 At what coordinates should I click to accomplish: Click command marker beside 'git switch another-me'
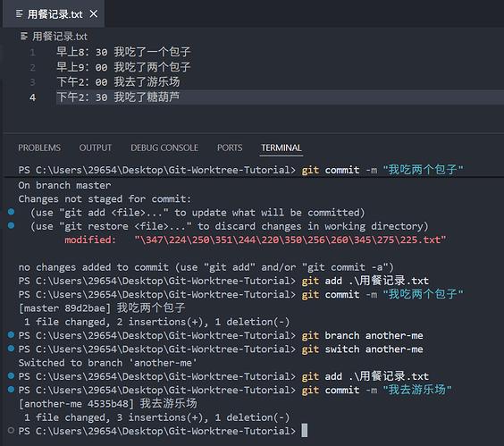pyautogui.click(x=12, y=349)
